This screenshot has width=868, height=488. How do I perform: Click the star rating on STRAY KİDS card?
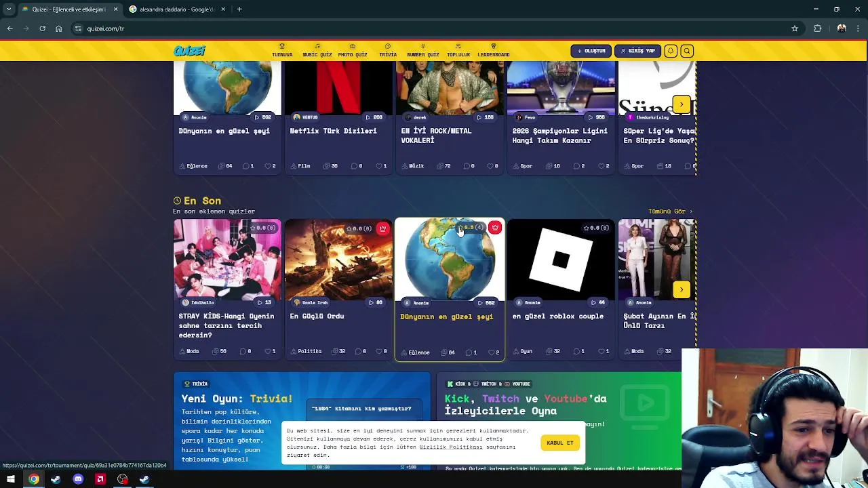[262, 228]
